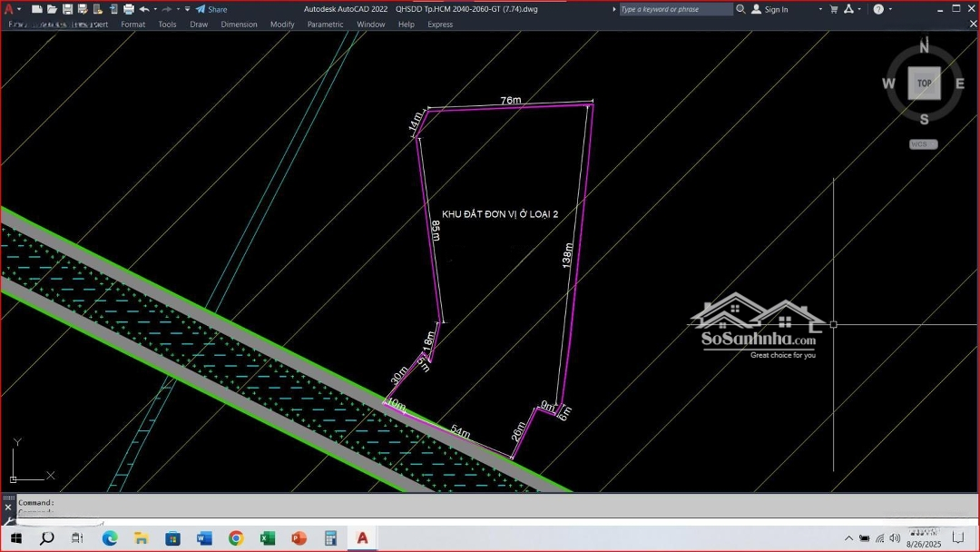
Task: Open the Draw menu
Action: click(x=199, y=25)
